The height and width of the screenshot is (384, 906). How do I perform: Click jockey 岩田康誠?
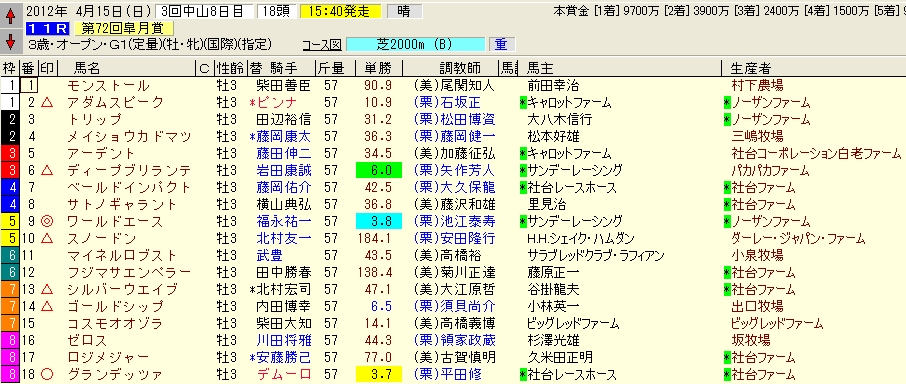pos(284,170)
